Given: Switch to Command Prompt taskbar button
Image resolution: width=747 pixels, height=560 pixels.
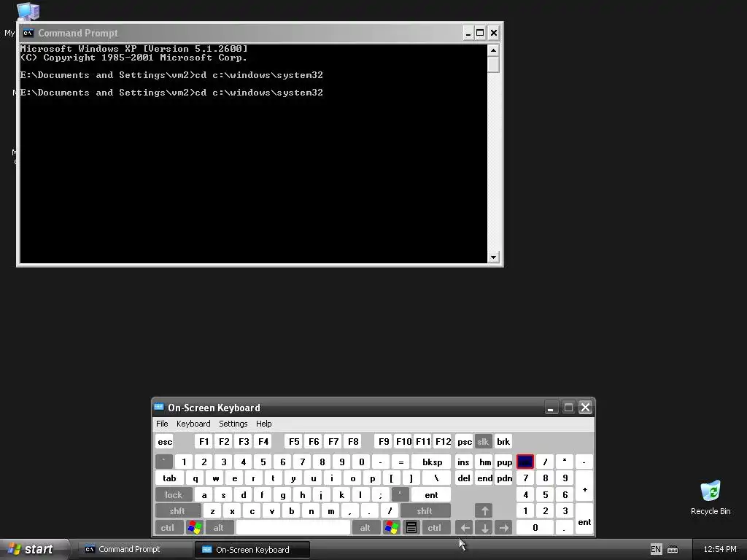Looking at the screenshot, I should pyautogui.click(x=135, y=549).
